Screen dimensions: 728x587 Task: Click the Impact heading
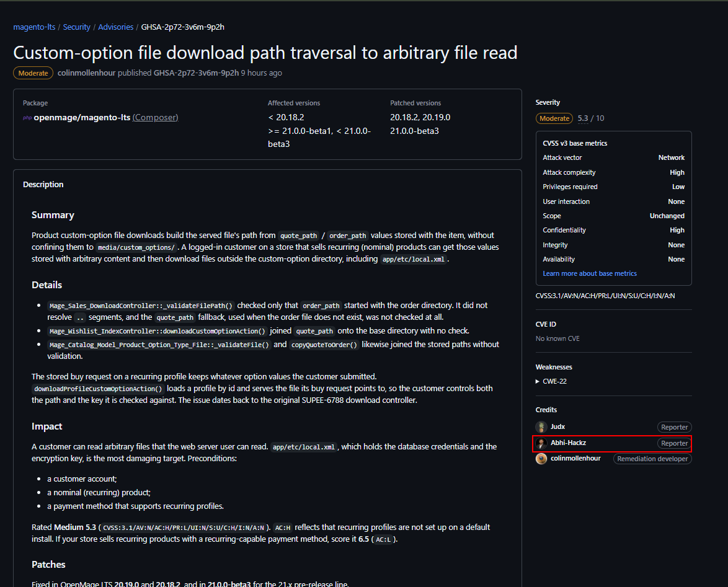click(47, 426)
